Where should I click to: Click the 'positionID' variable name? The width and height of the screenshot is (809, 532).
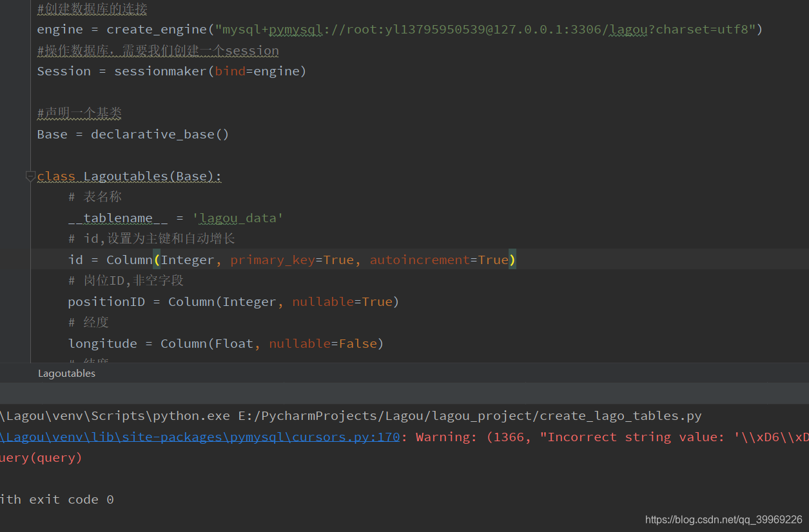coord(106,302)
